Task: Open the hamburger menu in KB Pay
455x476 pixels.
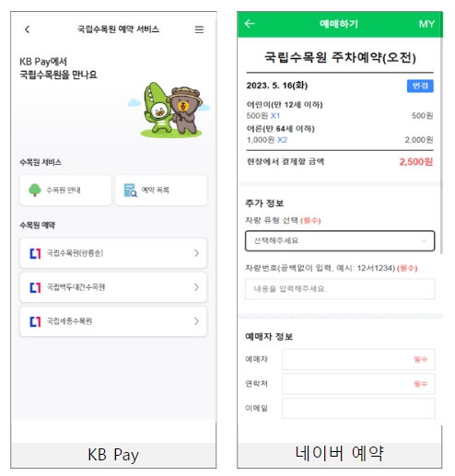Action: (199, 29)
